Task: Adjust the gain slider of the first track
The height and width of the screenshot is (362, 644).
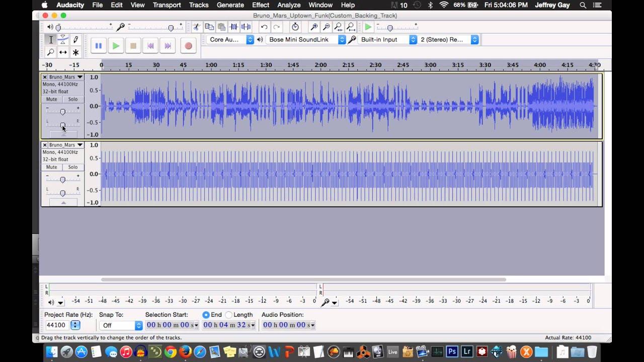Action: 62,112
